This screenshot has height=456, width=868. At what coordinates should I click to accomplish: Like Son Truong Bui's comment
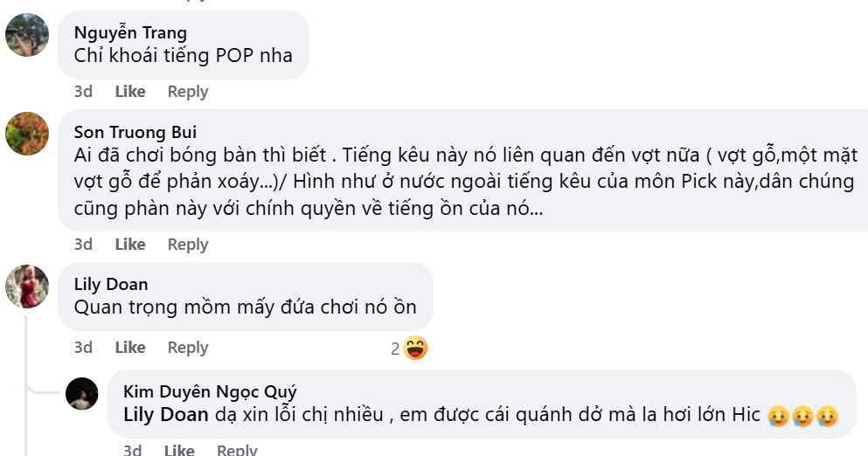pos(130,244)
